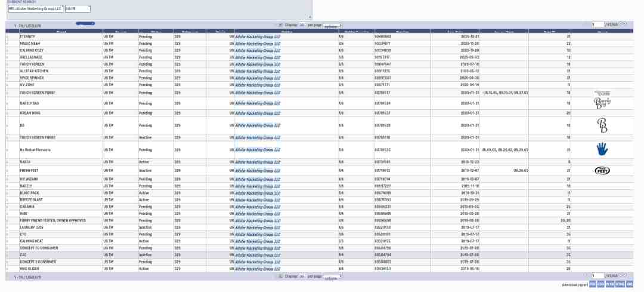Open holder link in UV-ZONE row

258,85
